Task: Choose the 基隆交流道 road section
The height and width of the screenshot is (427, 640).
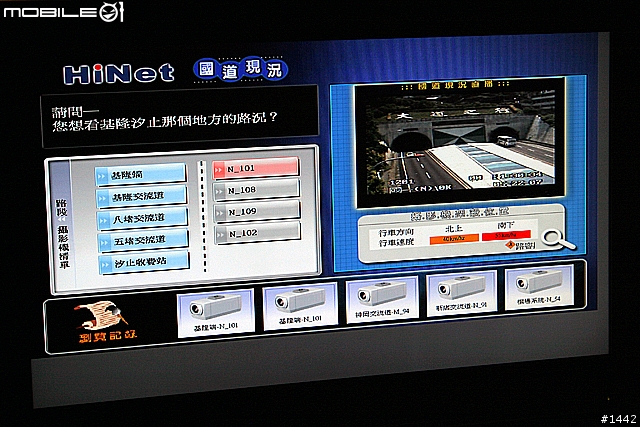Action: pos(142,196)
